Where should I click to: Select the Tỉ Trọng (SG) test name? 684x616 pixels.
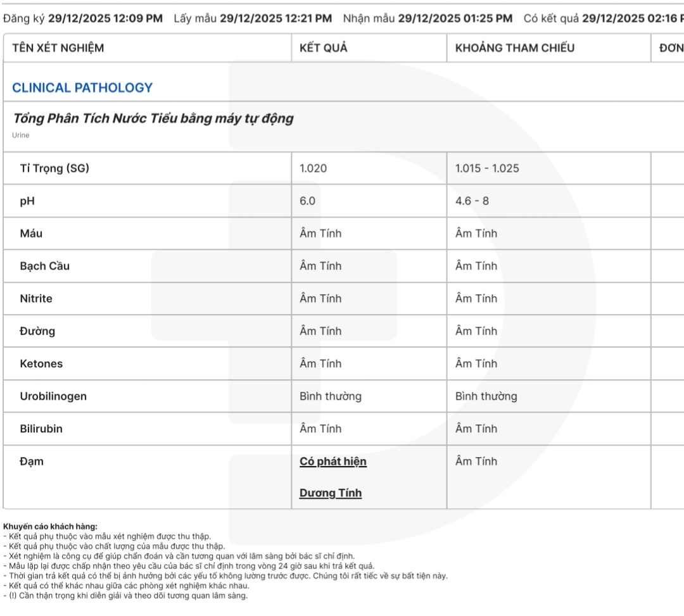click(54, 168)
